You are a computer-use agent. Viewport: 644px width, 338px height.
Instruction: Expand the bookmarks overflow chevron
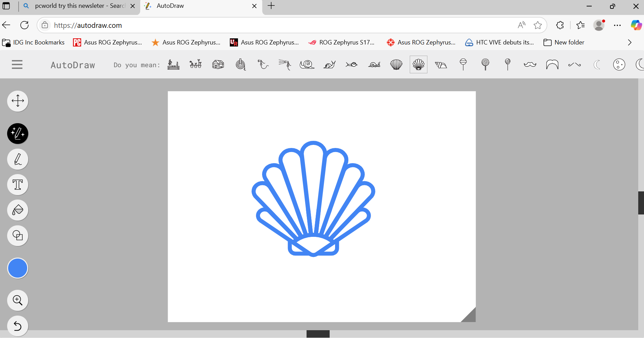630,42
